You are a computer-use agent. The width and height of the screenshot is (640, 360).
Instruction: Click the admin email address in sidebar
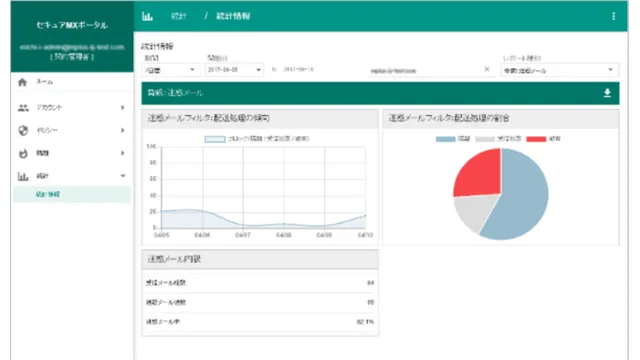click(72, 47)
